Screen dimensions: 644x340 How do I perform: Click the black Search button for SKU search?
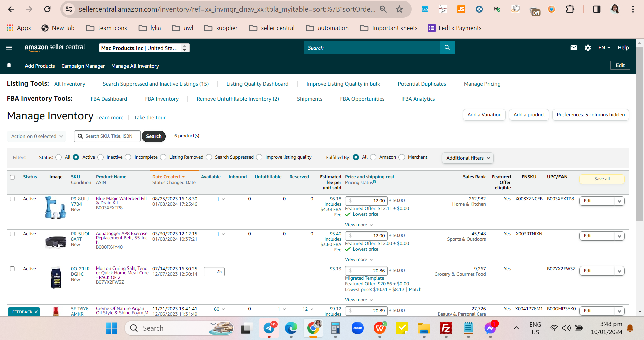point(154,136)
